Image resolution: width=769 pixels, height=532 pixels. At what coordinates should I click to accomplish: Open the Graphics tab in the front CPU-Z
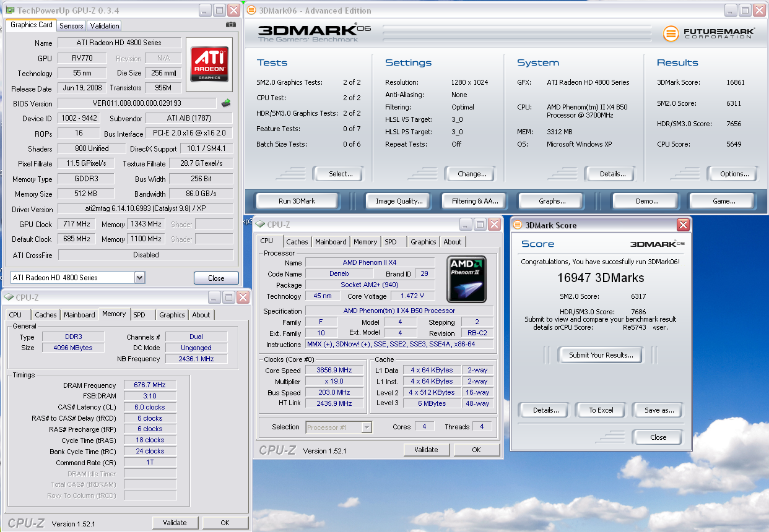(424, 242)
